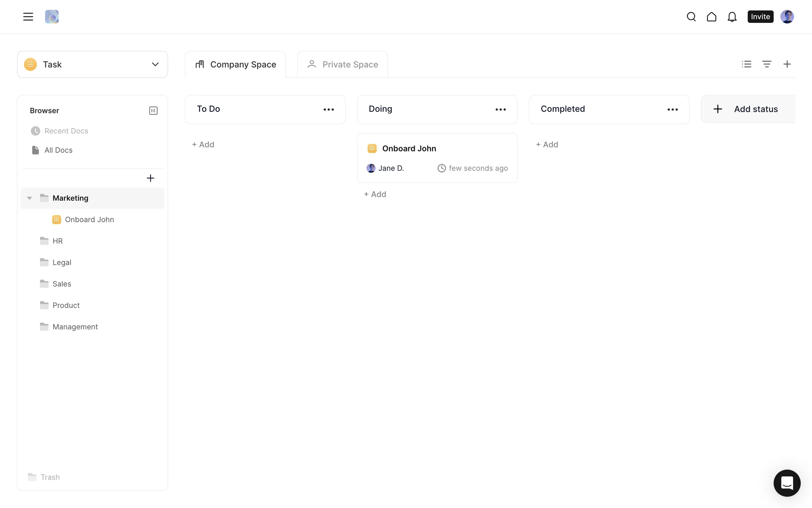Viewport: 812px width, 508px height.
Task: Open To Do column options menu
Action: (x=329, y=109)
